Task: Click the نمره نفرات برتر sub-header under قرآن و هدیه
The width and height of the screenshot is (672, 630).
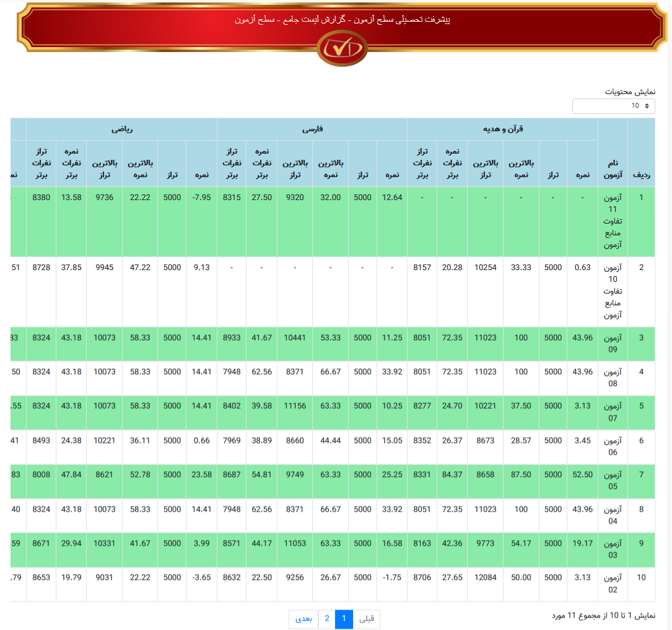Action: tap(452, 164)
